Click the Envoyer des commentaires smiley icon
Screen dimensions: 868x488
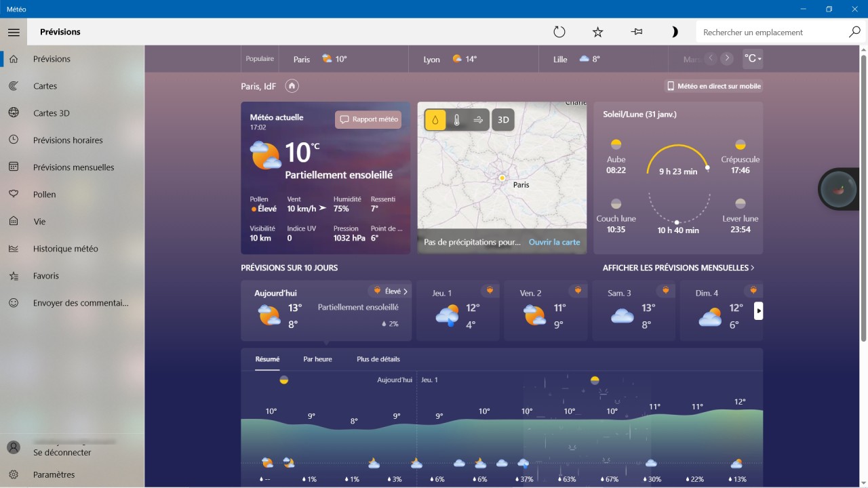click(x=14, y=303)
